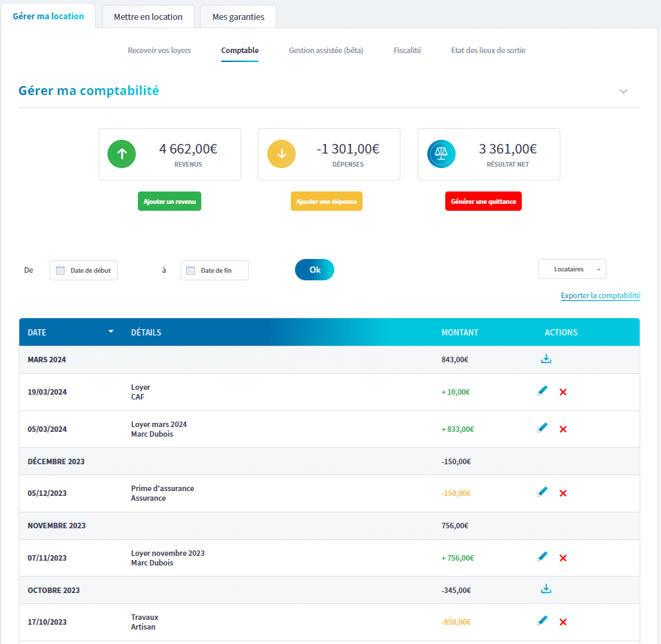Follow the Exporter la comptabilité link
This screenshot has width=661, height=644.
(x=600, y=295)
